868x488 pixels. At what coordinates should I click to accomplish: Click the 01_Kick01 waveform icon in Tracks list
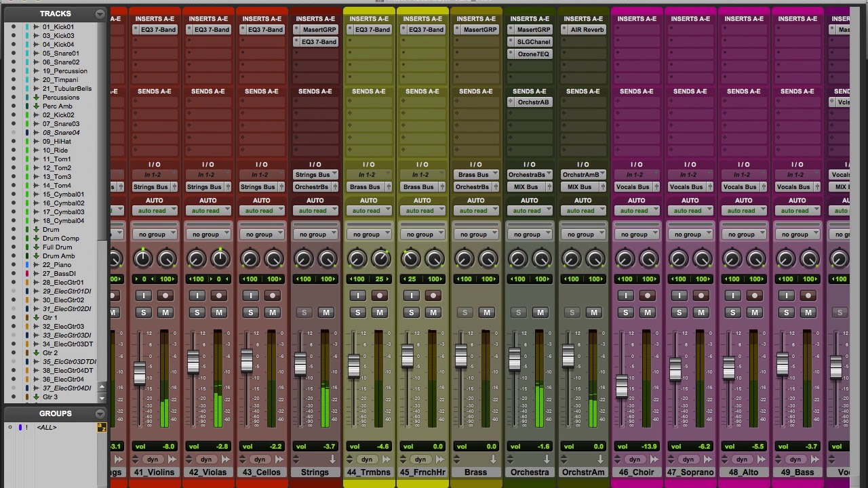(36, 27)
